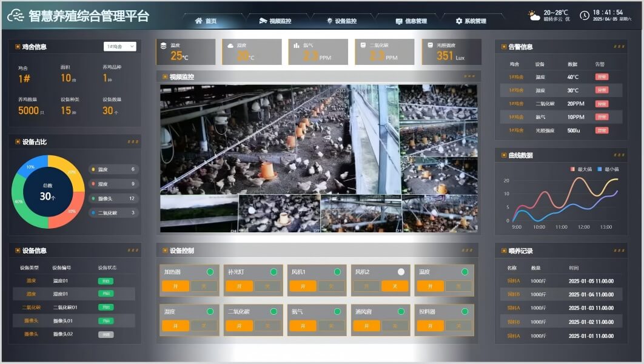Open the 信息管理 tab
This screenshot has height=364, width=644.
tap(411, 21)
